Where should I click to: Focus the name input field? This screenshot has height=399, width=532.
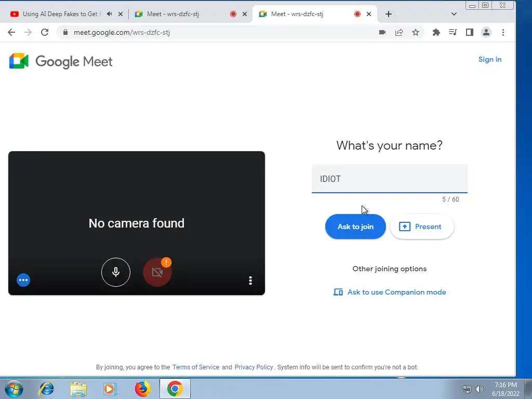pyautogui.click(x=390, y=179)
